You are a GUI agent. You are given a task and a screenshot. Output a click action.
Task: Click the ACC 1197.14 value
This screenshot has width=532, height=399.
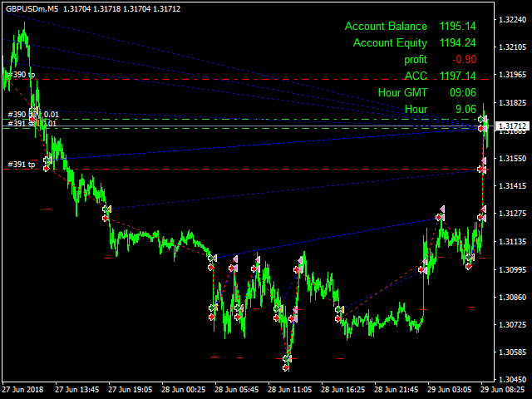click(x=457, y=76)
